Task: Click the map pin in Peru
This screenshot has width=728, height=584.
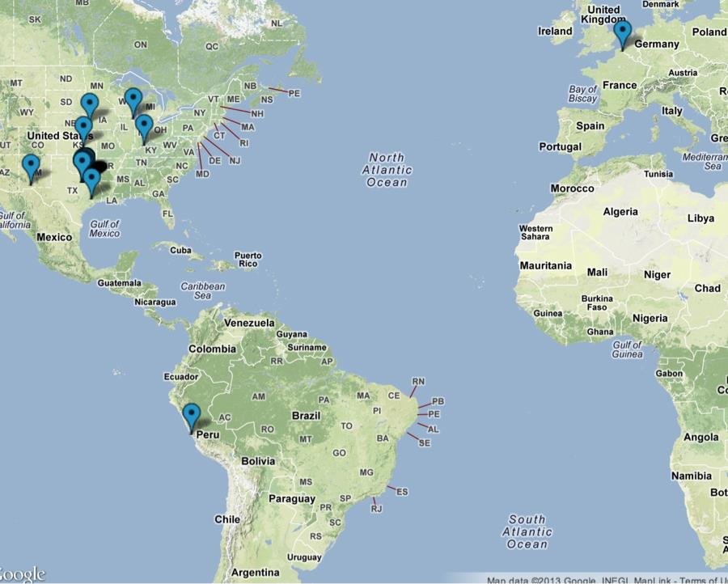Action: click(191, 417)
